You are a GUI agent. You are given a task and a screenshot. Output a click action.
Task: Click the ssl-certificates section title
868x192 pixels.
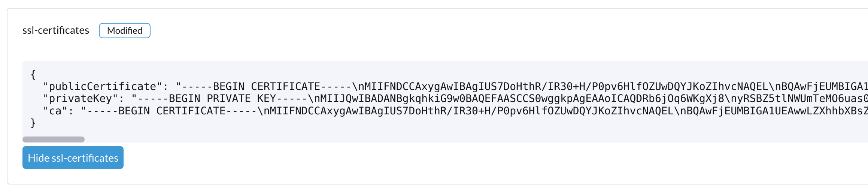[x=56, y=30]
